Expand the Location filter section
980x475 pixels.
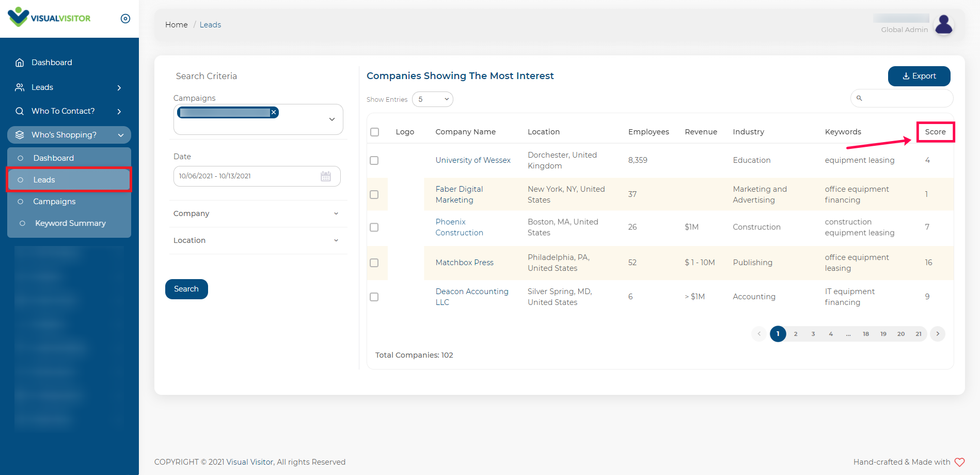257,240
